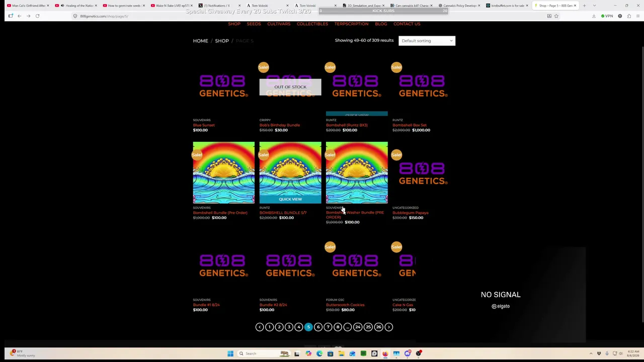The height and width of the screenshot is (362, 644).
Task: Click the SHOP breadcrumb link
Action: [222, 41]
